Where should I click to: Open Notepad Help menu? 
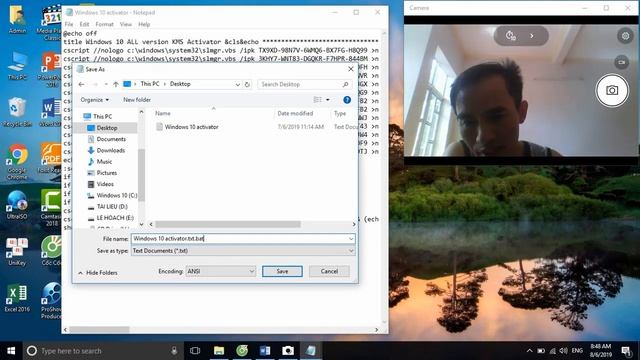[x=144, y=24]
